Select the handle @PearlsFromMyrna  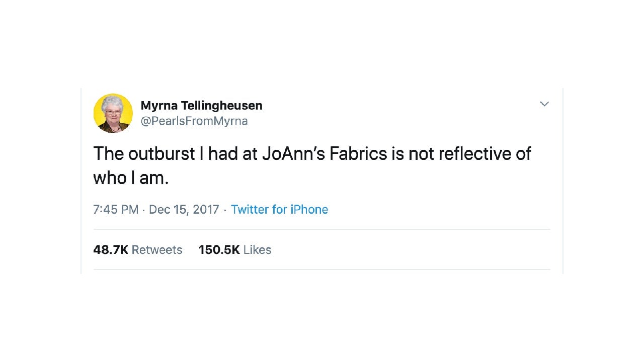pyautogui.click(x=195, y=121)
